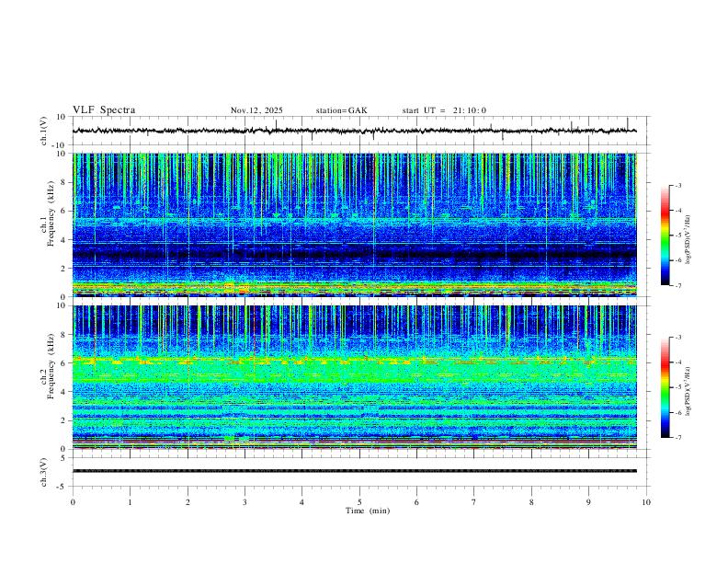
Task: Click inside the ch.1 spectrogram panel
Action: 354,224
